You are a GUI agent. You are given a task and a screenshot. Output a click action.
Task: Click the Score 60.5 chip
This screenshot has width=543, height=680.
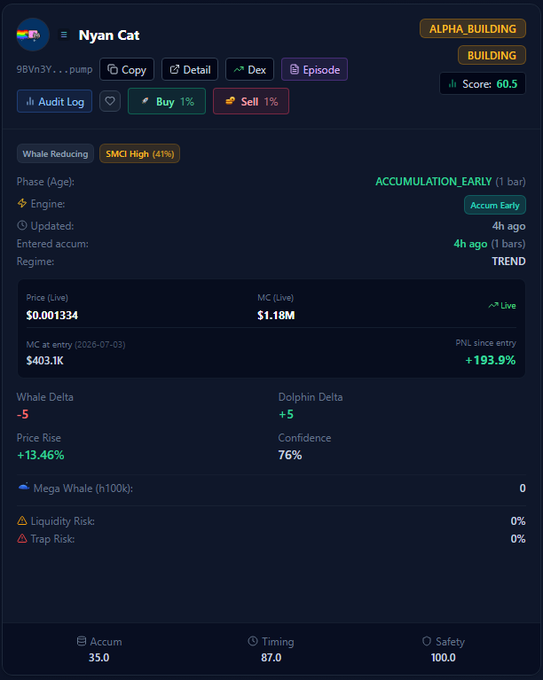pos(483,84)
